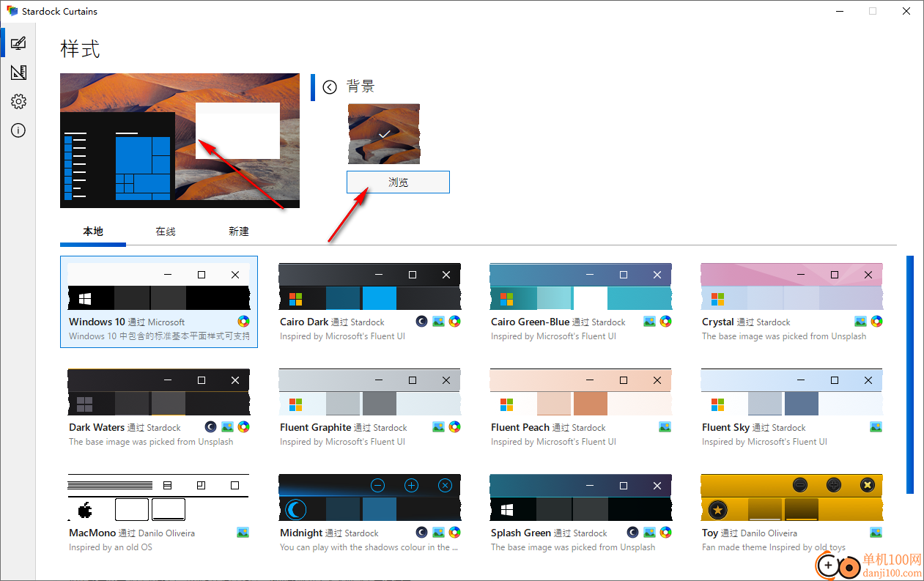Select the Fluent Sky style preview
Viewport: 924px width, 581px height.
pyautogui.click(x=792, y=392)
